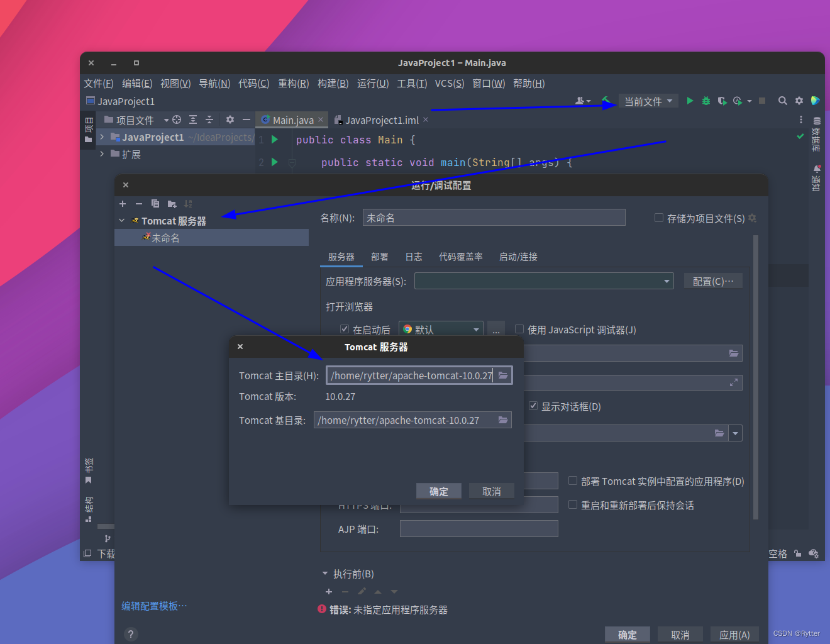Open the application server dropdown
This screenshot has height=644, width=830.
point(544,281)
